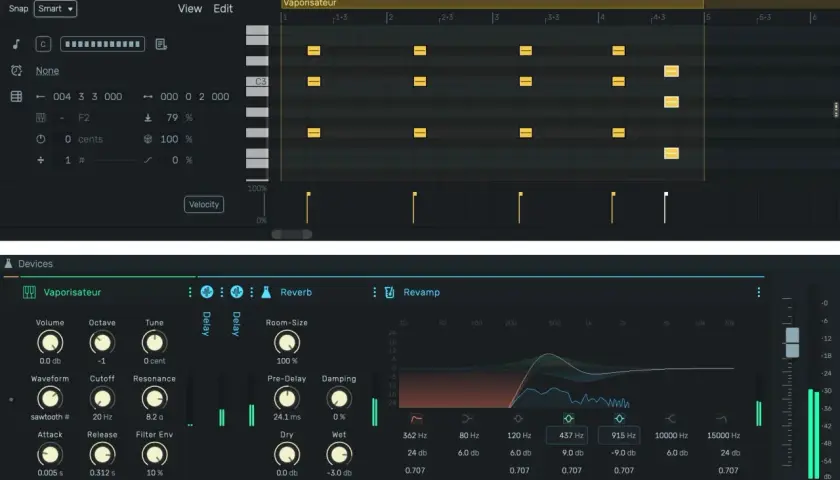Click the ramp percentage field showing 0 %
Image resolution: width=840 pixels, height=480 pixels.
[x=182, y=160]
